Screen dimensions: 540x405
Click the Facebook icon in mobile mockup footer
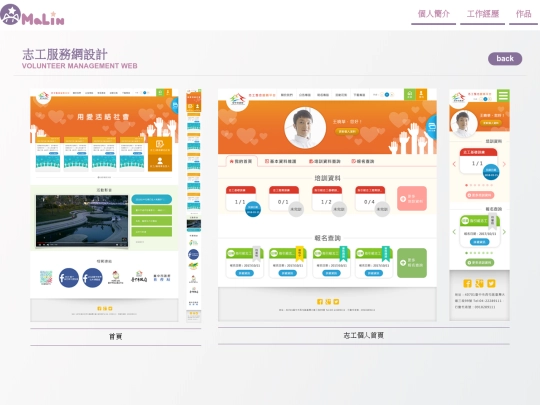coord(467,283)
